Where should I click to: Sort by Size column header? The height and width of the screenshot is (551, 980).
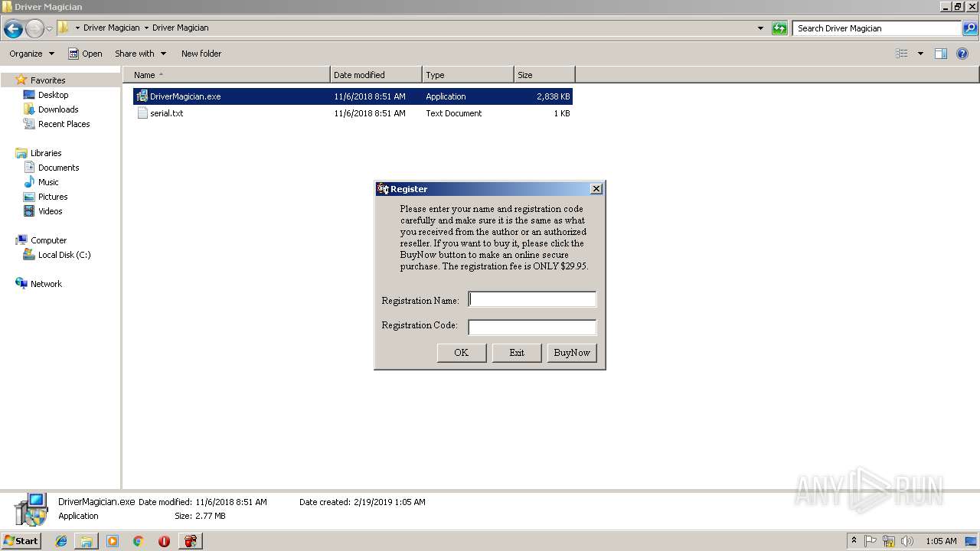point(544,75)
